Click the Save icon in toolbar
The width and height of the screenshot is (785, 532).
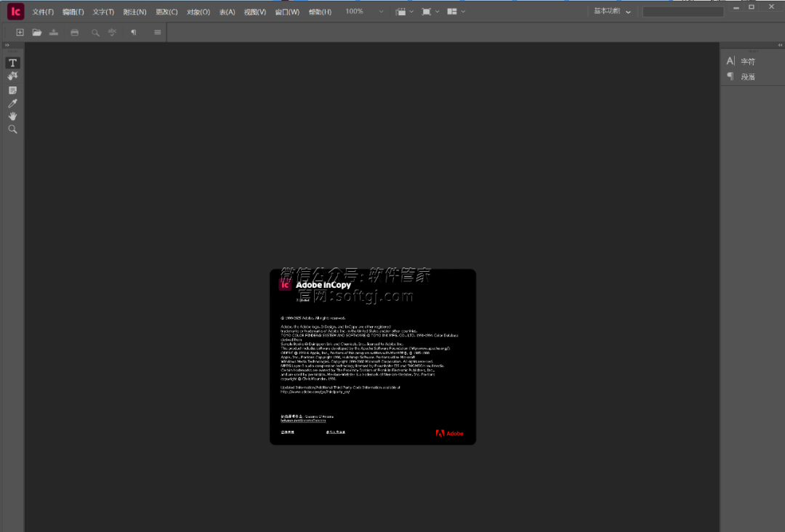coord(54,33)
